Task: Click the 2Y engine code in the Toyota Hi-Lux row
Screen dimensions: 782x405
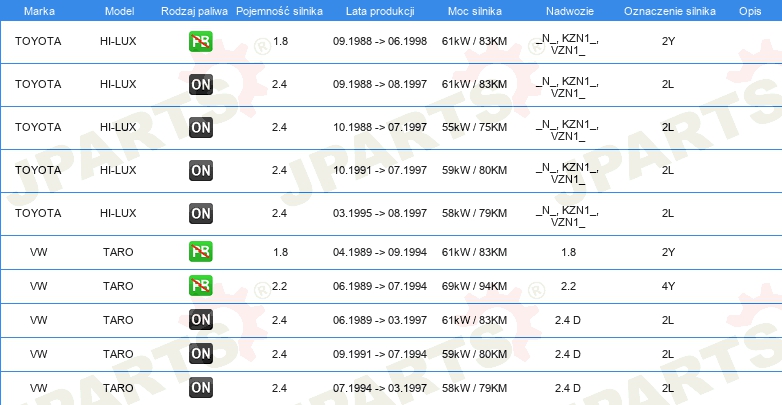Action: (668, 41)
